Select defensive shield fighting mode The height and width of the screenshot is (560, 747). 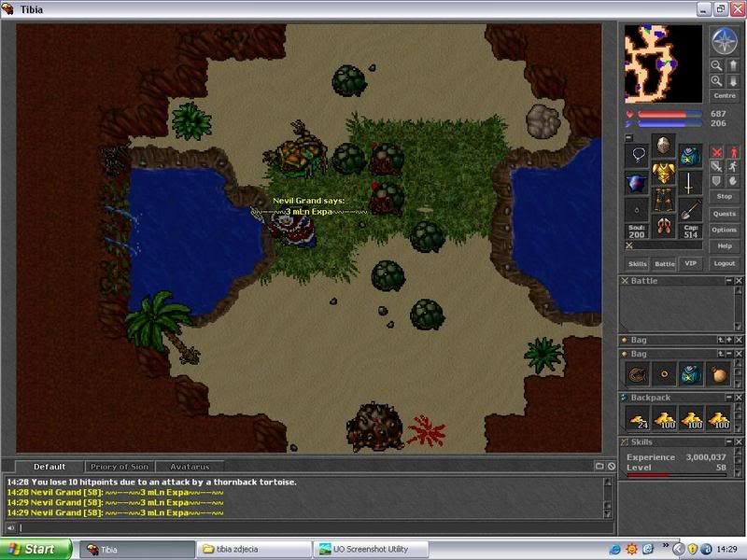[x=716, y=180]
